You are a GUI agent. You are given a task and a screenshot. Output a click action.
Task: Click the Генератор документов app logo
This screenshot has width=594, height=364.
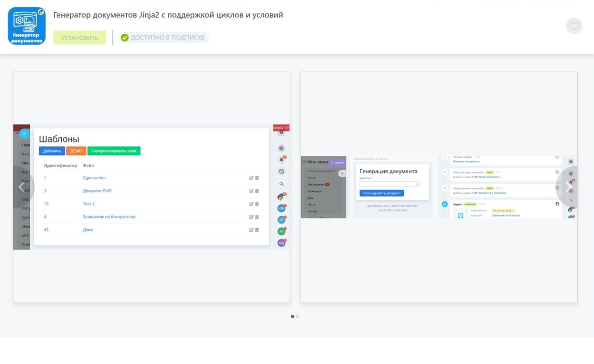27,26
